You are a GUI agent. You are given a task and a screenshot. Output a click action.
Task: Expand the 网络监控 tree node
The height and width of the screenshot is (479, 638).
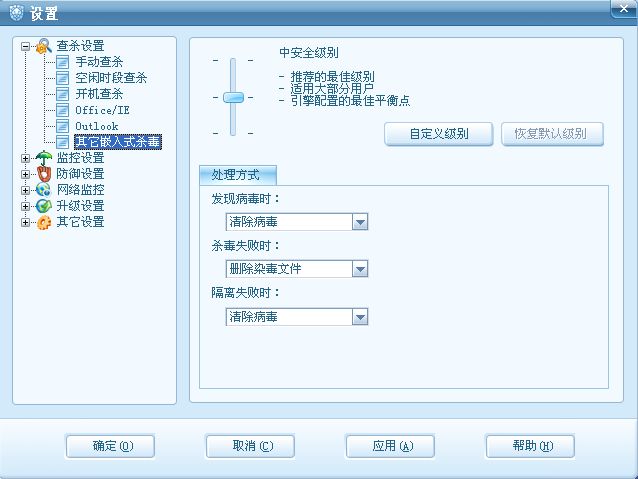[25, 190]
